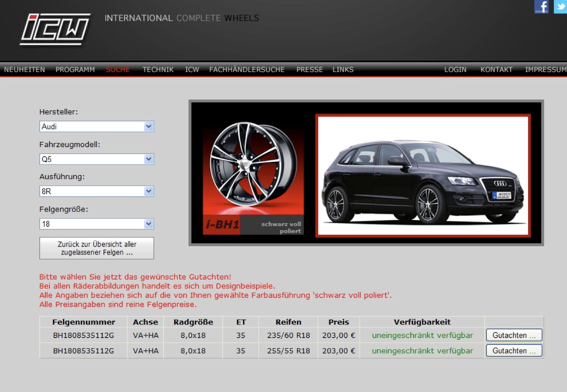Click the 'schwarz voll poliert' caption on wheel image

(281, 227)
